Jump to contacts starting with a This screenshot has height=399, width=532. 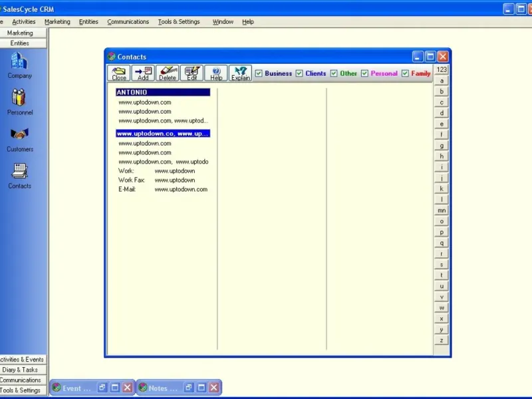pyautogui.click(x=442, y=80)
